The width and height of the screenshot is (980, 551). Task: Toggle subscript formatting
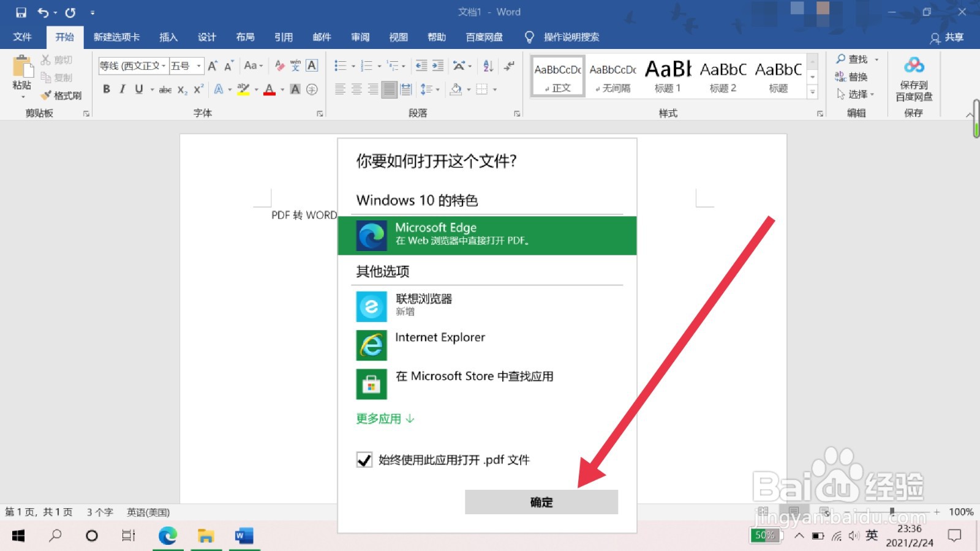(x=183, y=89)
